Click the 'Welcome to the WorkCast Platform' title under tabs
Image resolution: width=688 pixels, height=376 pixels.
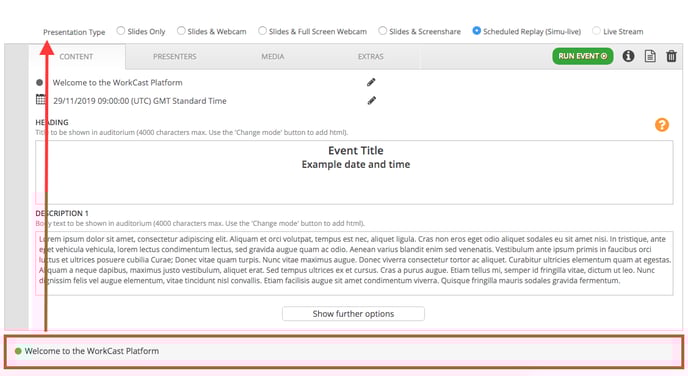118,82
